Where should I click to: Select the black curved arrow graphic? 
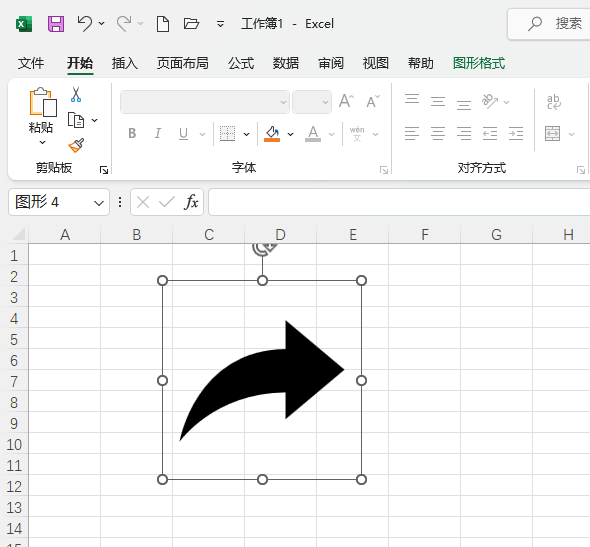262,380
